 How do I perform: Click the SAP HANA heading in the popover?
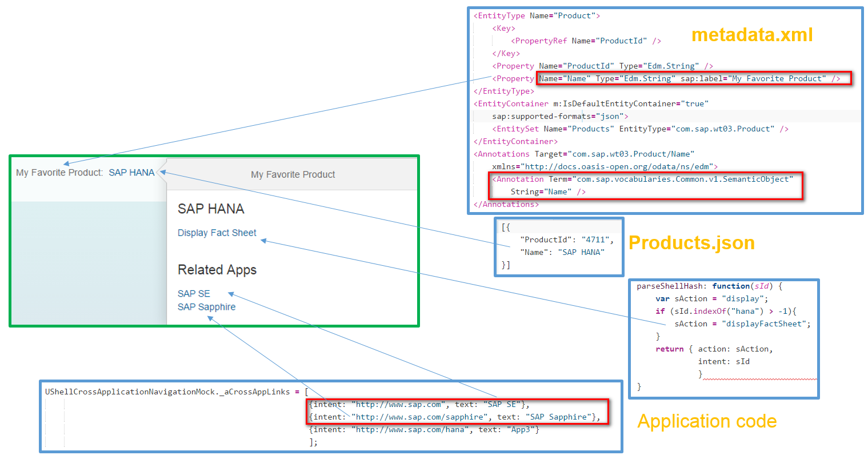pos(211,209)
